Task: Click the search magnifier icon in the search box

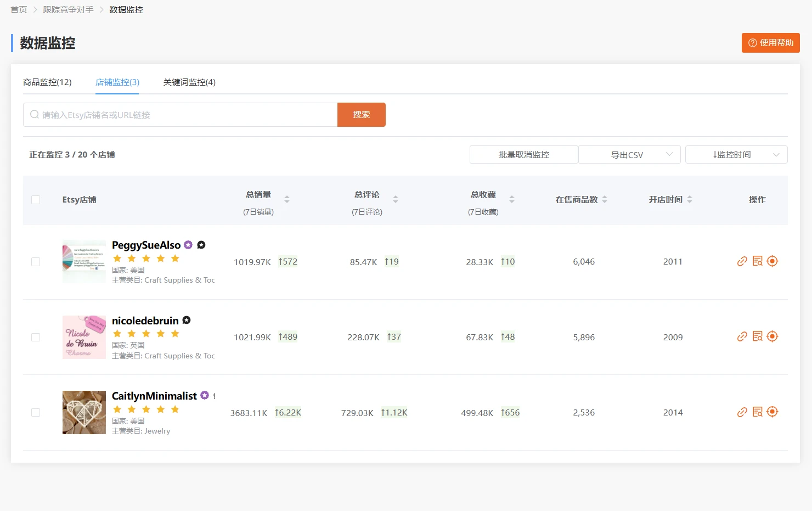Action: (x=33, y=114)
